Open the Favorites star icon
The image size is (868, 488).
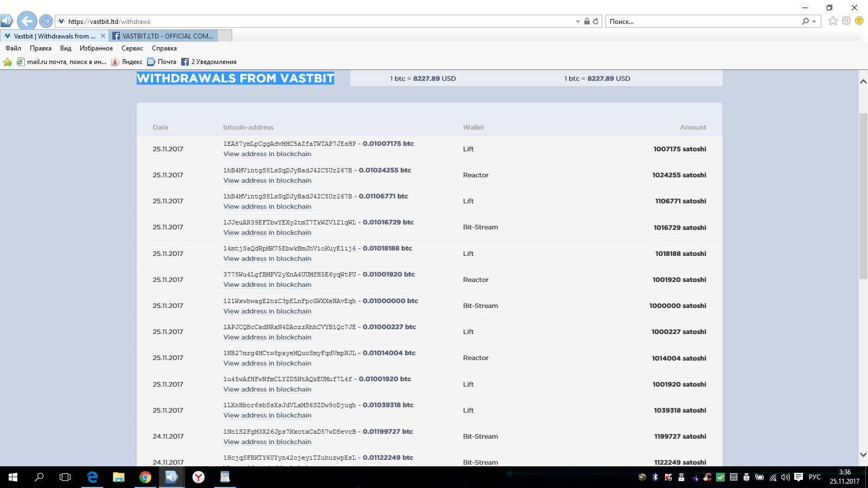pos(833,21)
